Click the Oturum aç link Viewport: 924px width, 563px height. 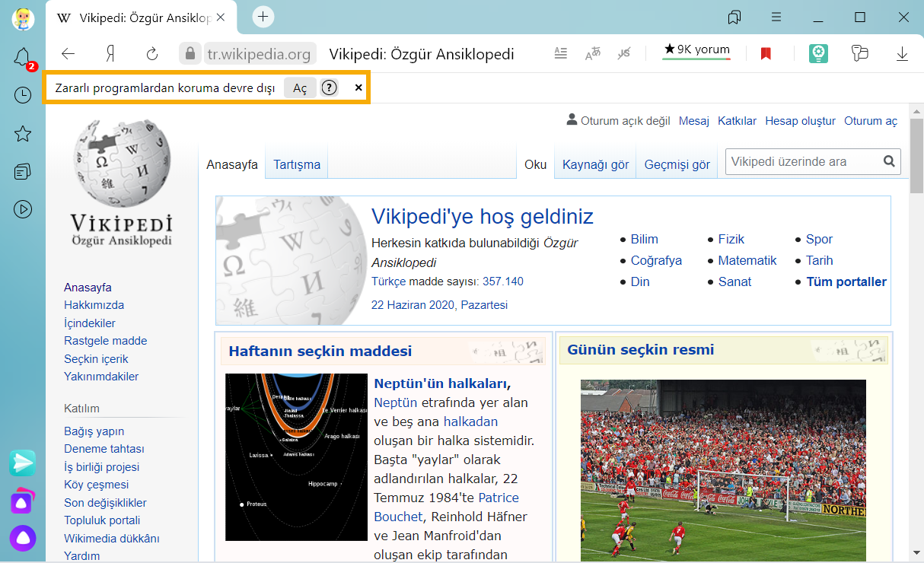[x=871, y=121]
